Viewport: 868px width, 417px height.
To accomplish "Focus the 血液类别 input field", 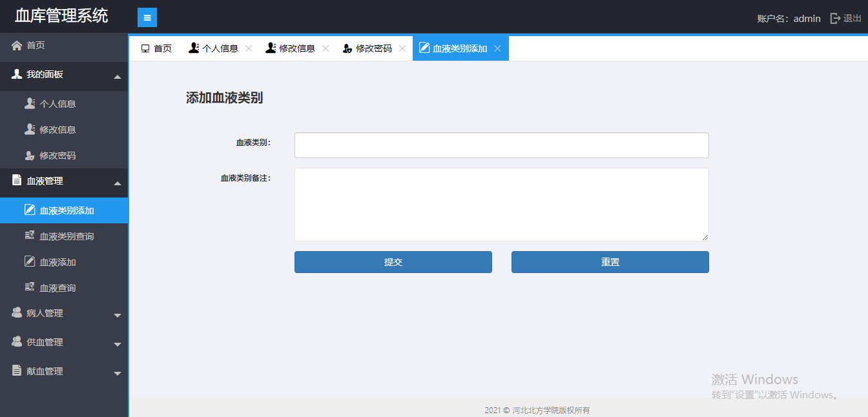I will (502, 145).
